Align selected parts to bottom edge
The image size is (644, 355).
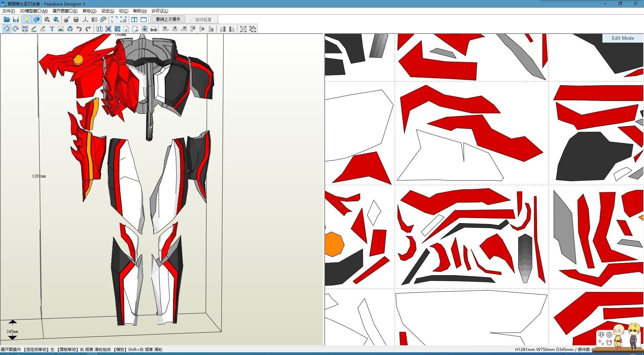[211, 29]
